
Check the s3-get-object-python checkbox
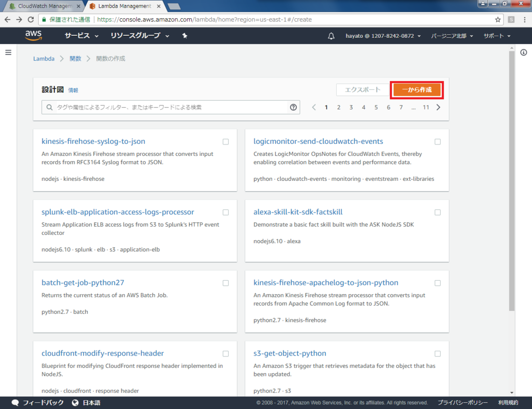(437, 354)
